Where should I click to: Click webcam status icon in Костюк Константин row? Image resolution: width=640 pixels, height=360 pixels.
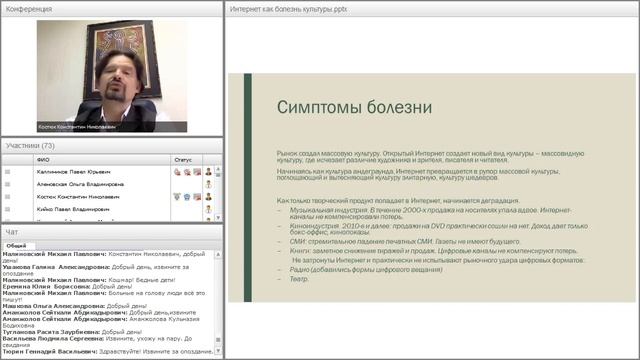click(x=187, y=197)
